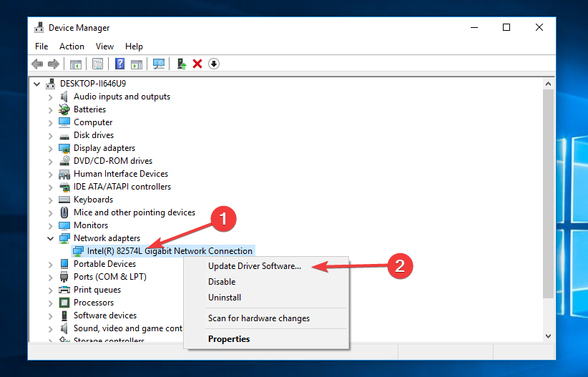Select the DVD/CD-ROM drives disc icon
Screen dimensions: 588x377
(x=64, y=160)
